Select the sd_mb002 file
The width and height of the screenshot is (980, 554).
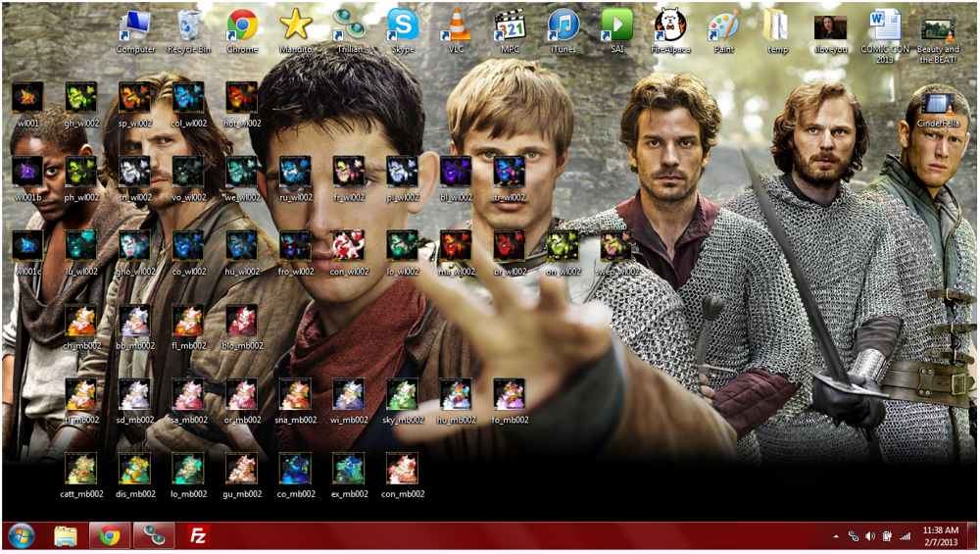click(x=135, y=401)
